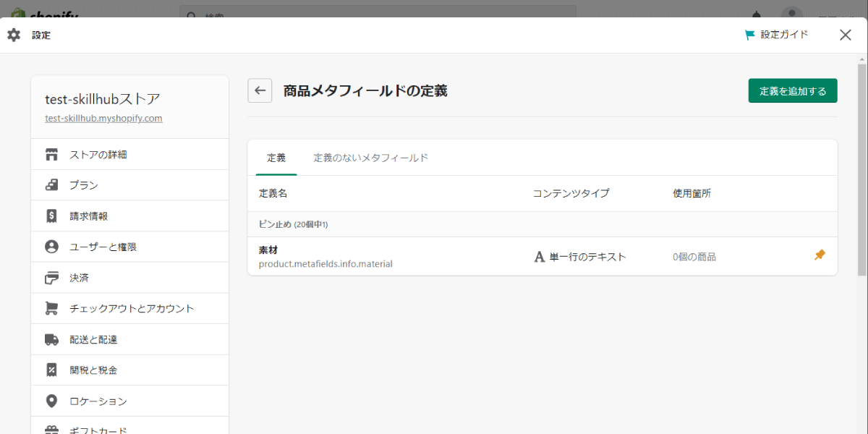Click the ユーザーと権限 person icon
Screen dimensions: 868x434
pos(51,247)
